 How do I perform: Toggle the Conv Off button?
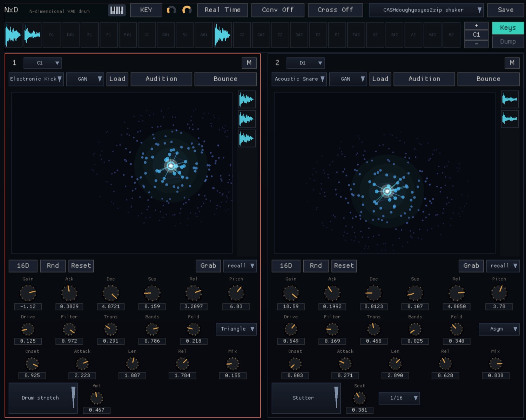(278, 10)
